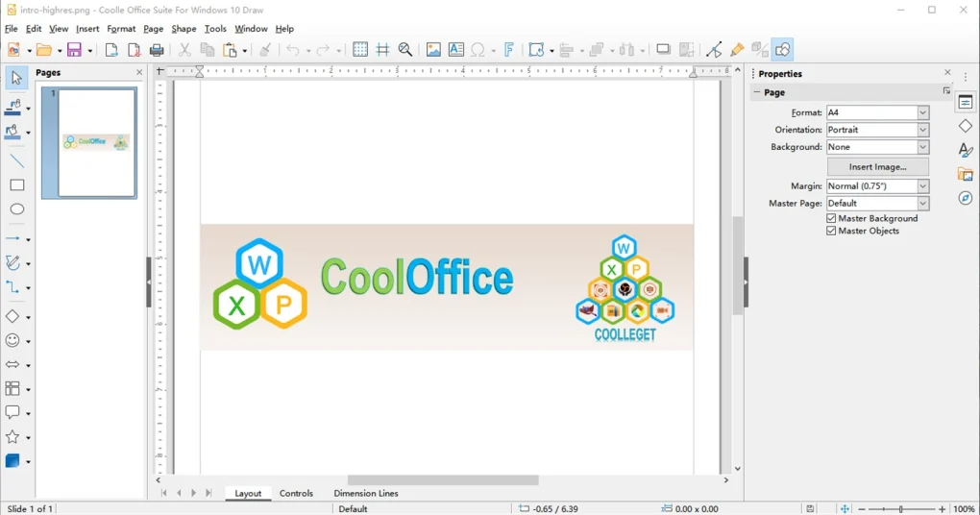
Task: Click the Print icon in toolbar
Action: point(157,50)
